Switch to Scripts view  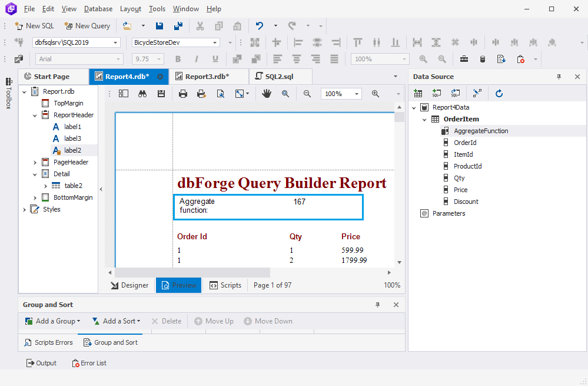coord(225,285)
